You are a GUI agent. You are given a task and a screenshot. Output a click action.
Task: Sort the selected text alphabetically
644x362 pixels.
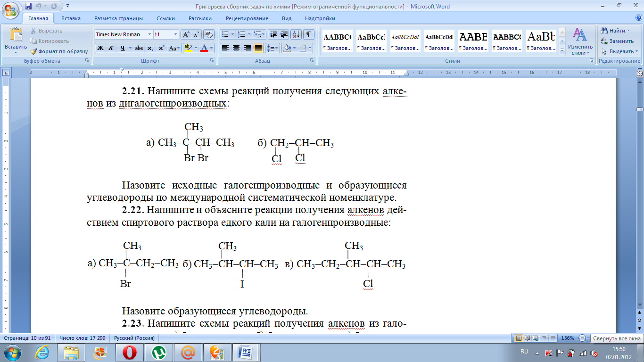[x=296, y=34]
